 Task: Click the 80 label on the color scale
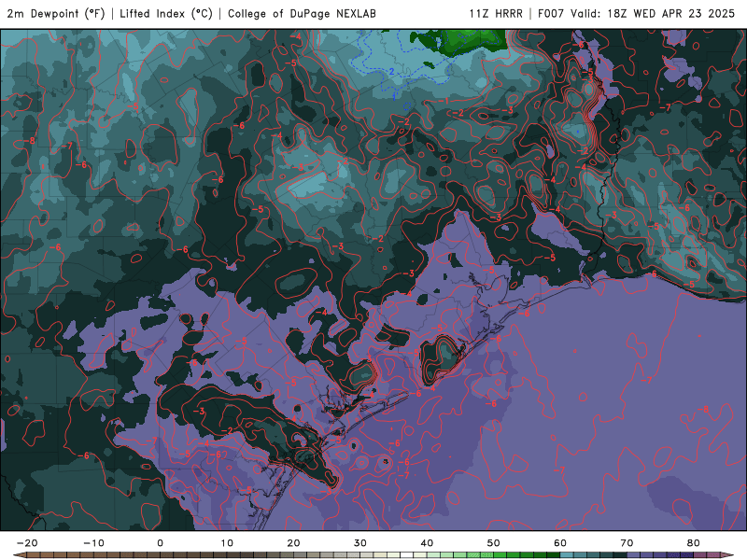click(694, 543)
